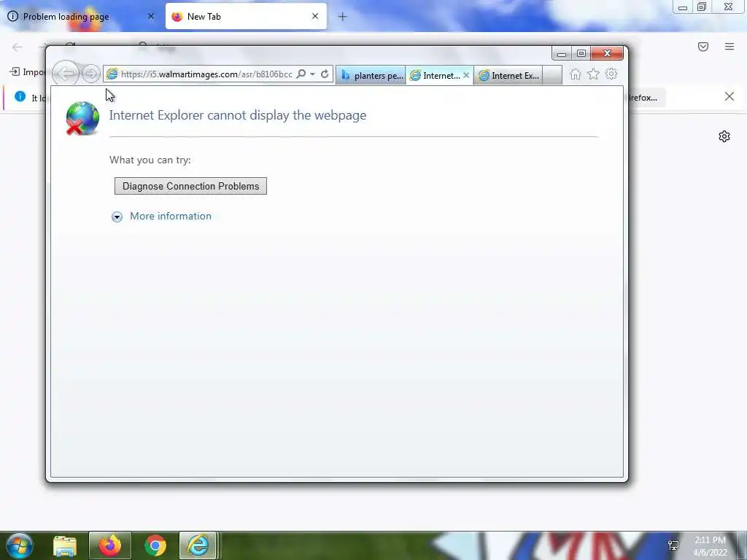Screen dimensions: 747x560
Task: Open a new Firefox tab with plus
Action: 343,17
